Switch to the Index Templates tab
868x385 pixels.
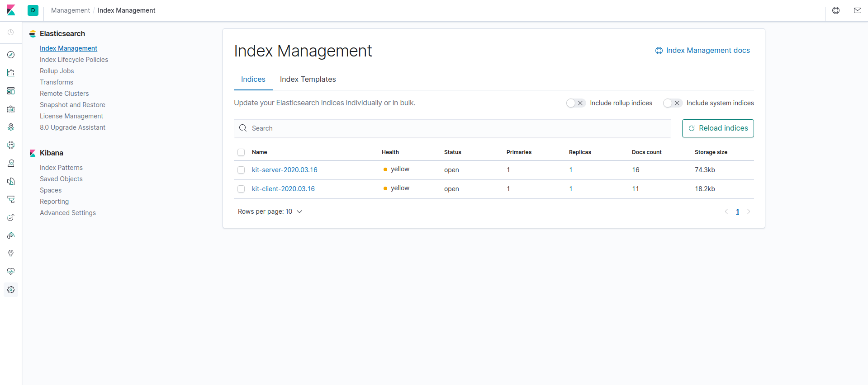pyautogui.click(x=308, y=79)
